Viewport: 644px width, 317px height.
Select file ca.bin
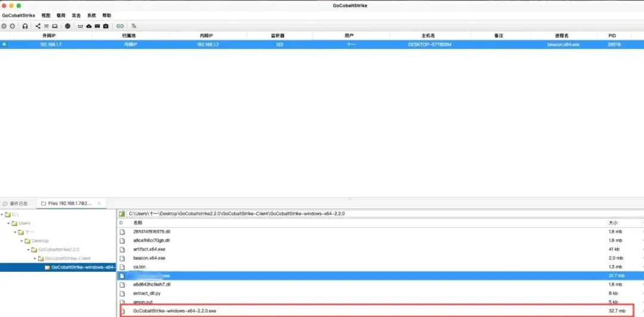pos(139,267)
